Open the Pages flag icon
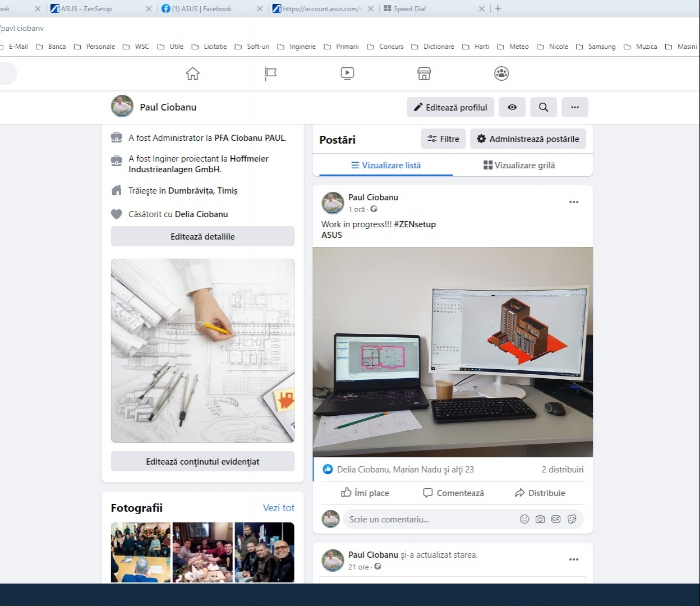The image size is (700, 606). pyautogui.click(x=270, y=74)
